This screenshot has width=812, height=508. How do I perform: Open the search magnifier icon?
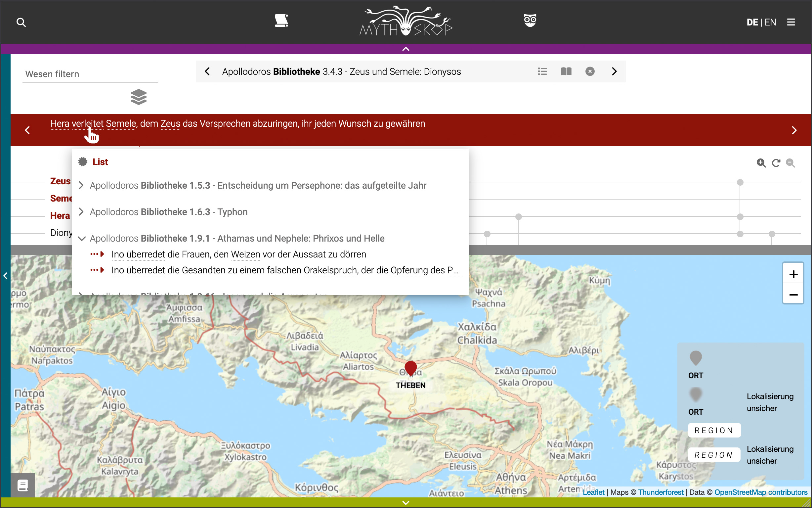(21, 22)
